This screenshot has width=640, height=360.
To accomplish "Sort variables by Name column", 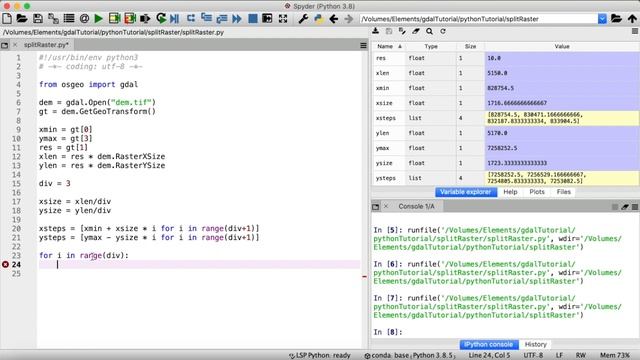I will (x=389, y=47).
